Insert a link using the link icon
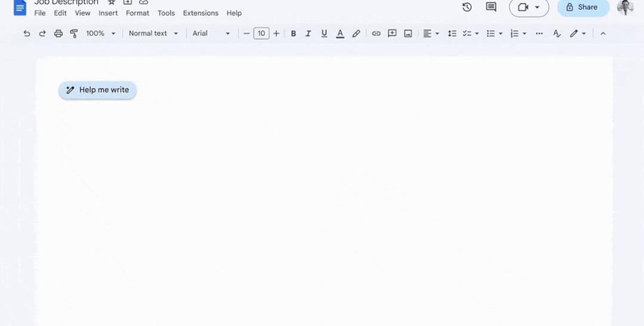The width and height of the screenshot is (644, 326). coord(376,33)
